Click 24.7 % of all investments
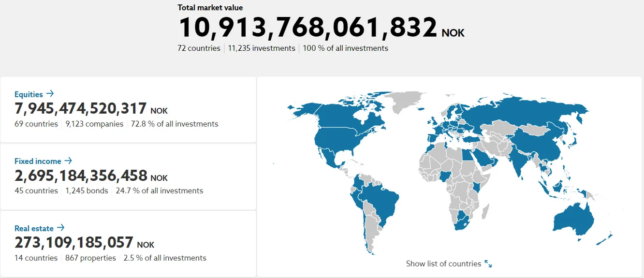The height and width of the screenshot is (278, 644). (x=160, y=190)
